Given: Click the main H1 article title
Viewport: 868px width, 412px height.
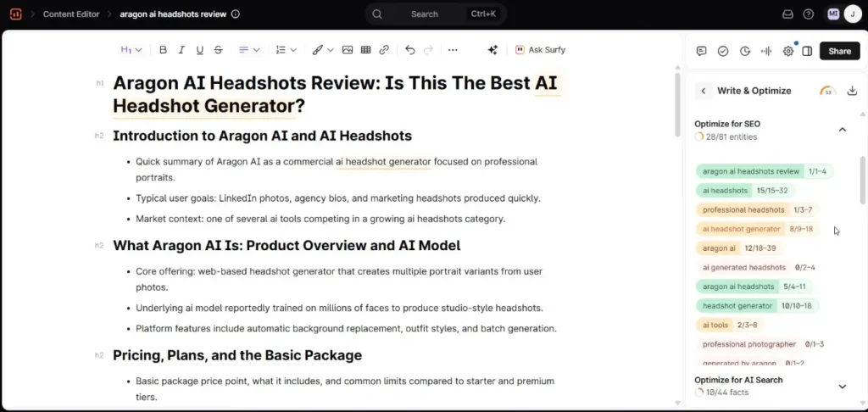Looking at the screenshot, I should (x=337, y=93).
